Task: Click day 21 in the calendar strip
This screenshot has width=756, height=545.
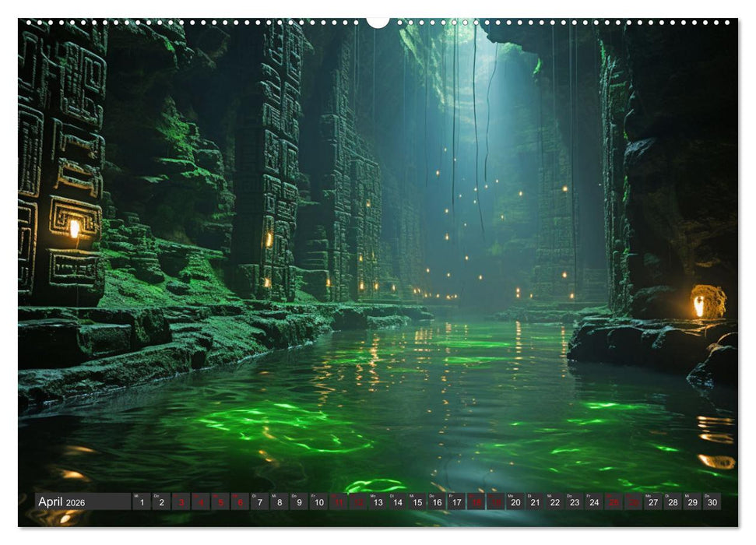Action: coord(535,502)
